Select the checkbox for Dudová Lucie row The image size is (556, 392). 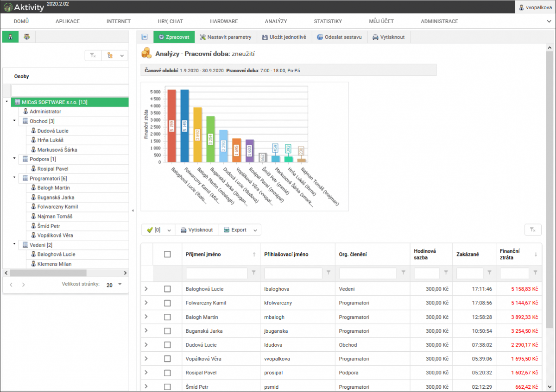point(167,345)
